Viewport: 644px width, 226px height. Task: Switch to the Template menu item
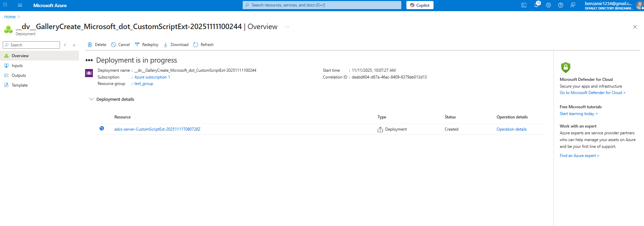pyautogui.click(x=19, y=85)
